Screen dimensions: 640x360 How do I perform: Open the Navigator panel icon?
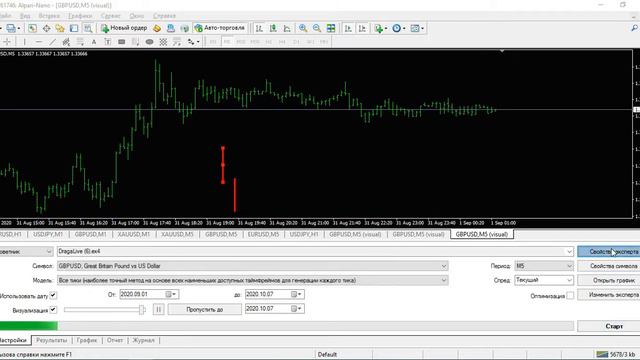(x=60, y=28)
